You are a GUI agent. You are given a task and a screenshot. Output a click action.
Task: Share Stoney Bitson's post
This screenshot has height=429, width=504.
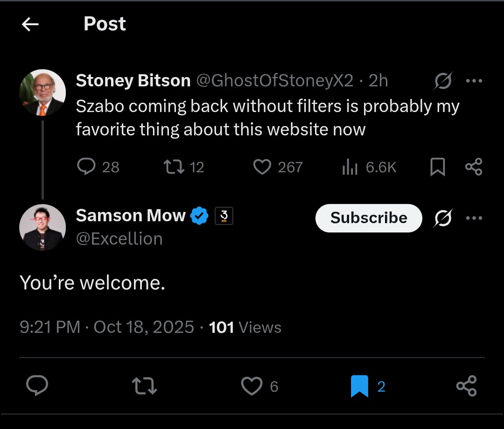click(474, 167)
